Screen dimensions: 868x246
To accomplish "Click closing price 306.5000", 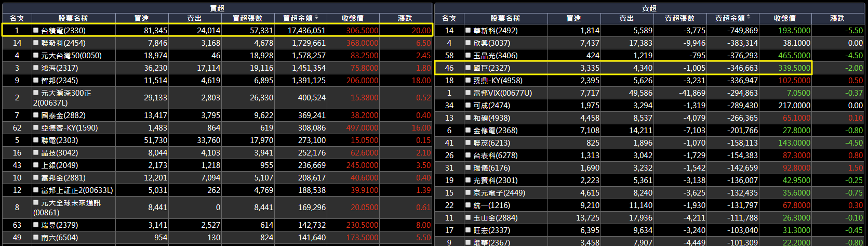I will pyautogui.click(x=363, y=31).
